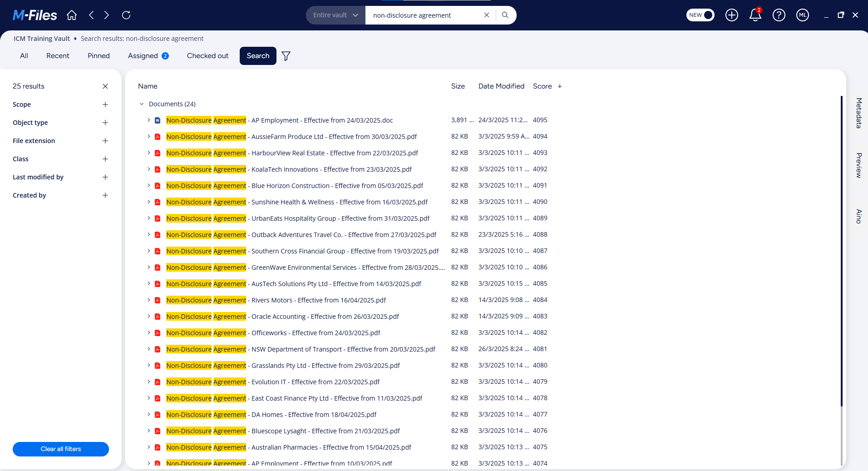Click Clear all filters button
The height and width of the screenshot is (471, 868).
click(61, 449)
